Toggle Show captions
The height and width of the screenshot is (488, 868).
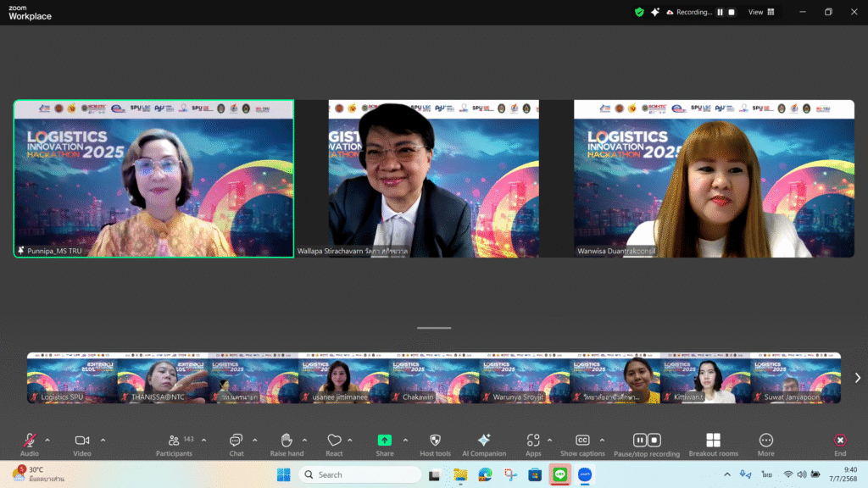point(582,445)
